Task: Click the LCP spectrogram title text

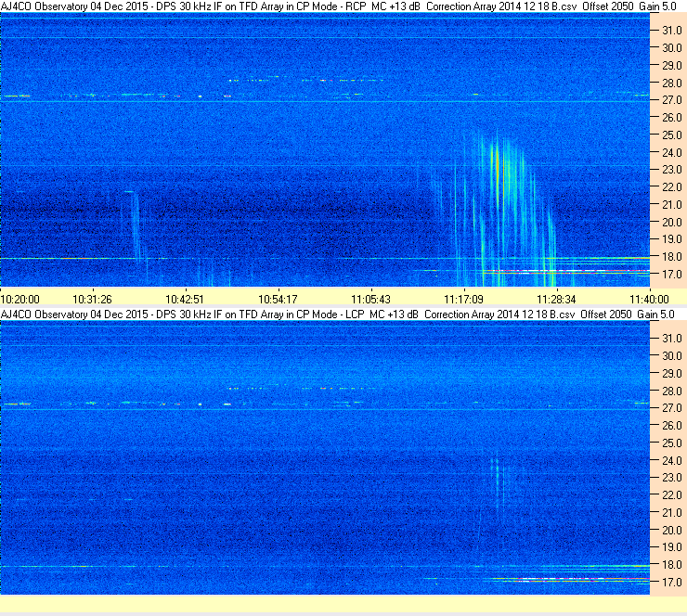Action: [x=337, y=314]
